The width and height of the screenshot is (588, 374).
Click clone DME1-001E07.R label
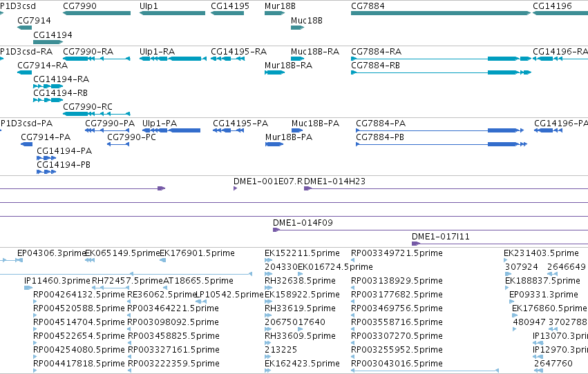tap(268, 181)
